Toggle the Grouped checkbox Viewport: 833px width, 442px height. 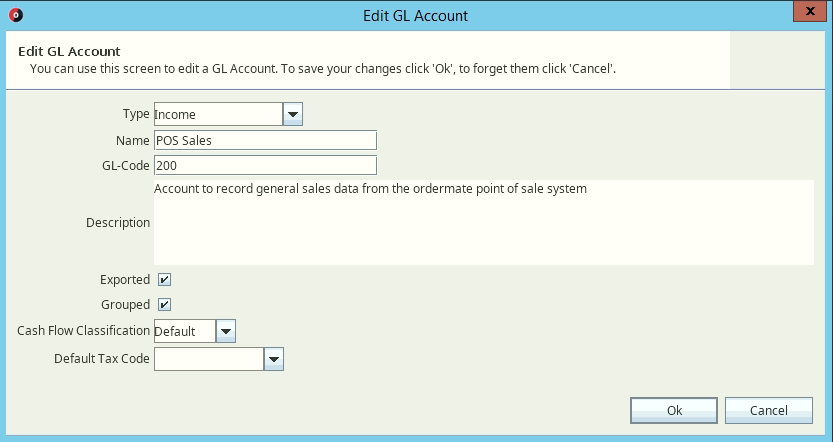pos(165,304)
